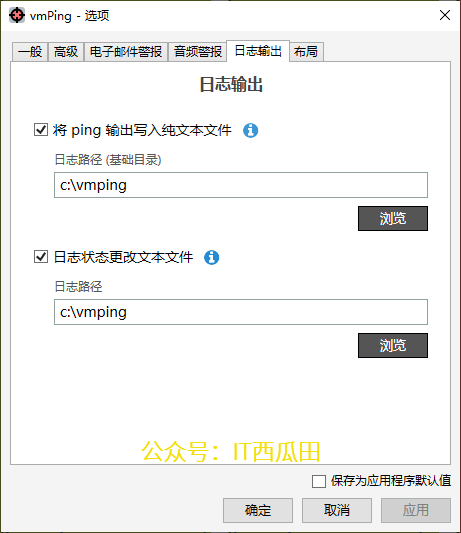Viewport: 461px width, 533px height.
Task: Select the 日志输出 tab
Action: click(258, 51)
